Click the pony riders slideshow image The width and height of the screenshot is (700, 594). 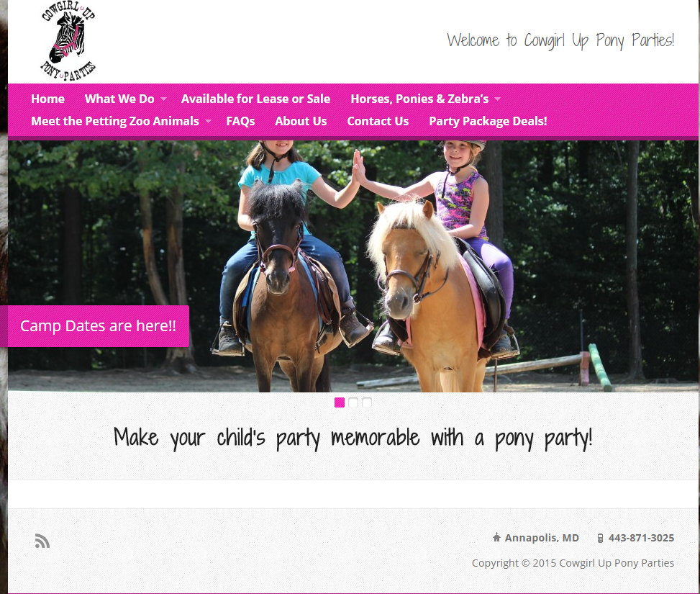353,266
